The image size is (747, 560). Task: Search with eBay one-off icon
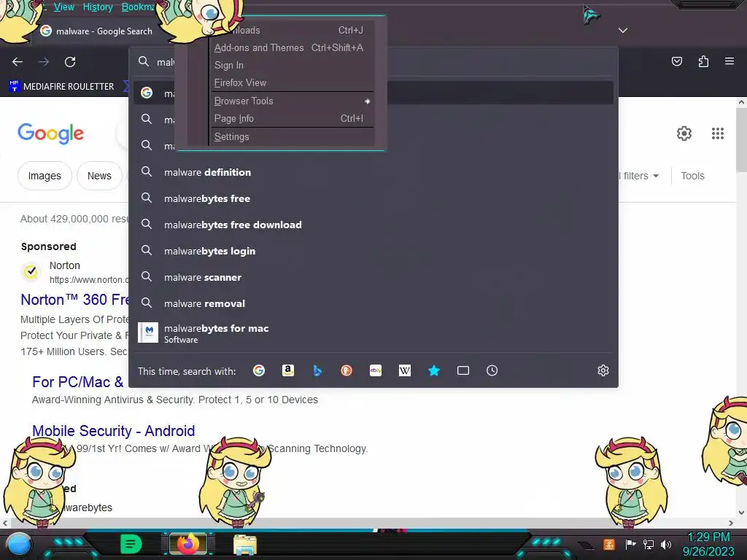[376, 370]
